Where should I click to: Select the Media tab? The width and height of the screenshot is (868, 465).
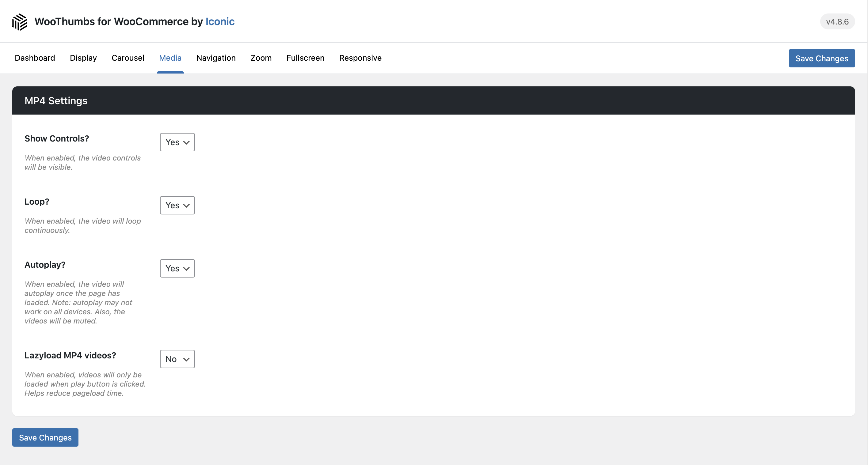point(170,58)
